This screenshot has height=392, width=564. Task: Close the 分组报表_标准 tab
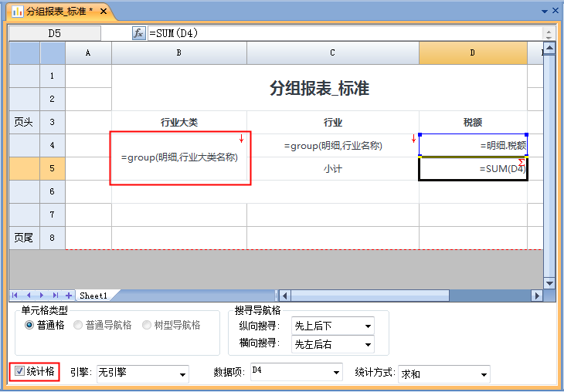pyautogui.click(x=104, y=12)
